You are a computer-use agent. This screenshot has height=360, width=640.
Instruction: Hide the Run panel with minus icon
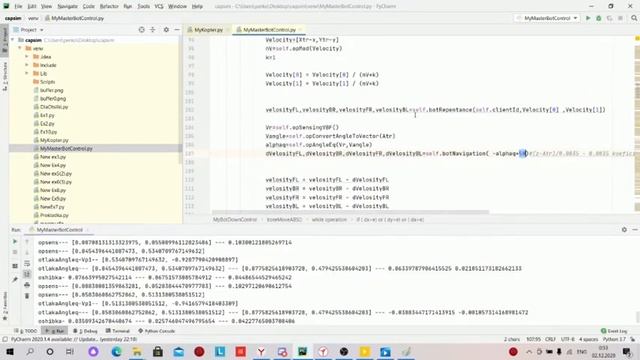click(x=635, y=230)
